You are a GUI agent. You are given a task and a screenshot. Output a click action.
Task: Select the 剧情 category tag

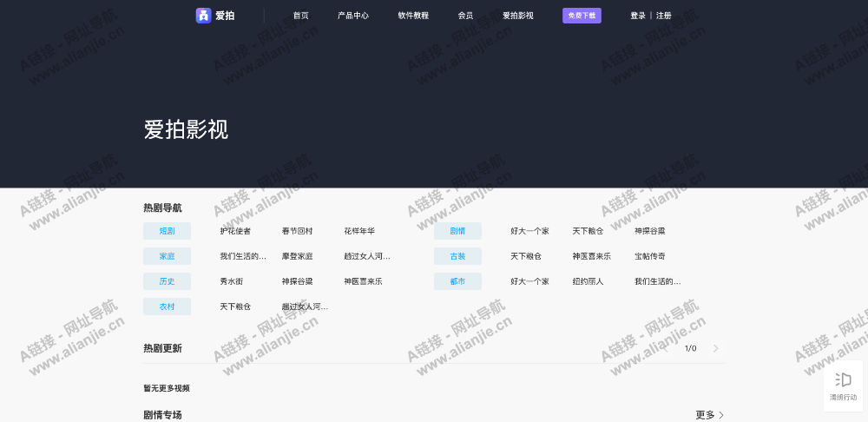[x=457, y=231]
